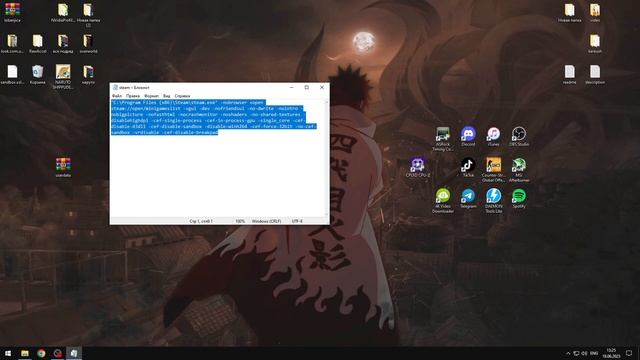Screen dimensions: 640x360
Task: Open the MSI Afterburner shortcut
Action: pos(519,170)
